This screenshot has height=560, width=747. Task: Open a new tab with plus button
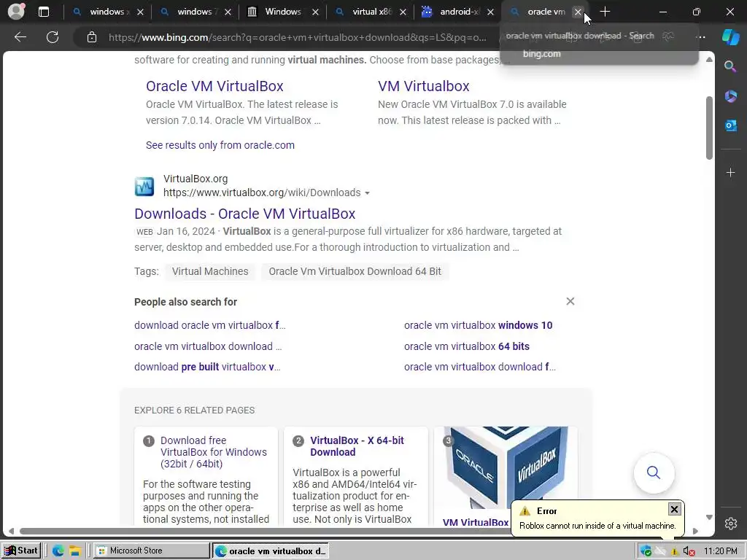click(605, 12)
